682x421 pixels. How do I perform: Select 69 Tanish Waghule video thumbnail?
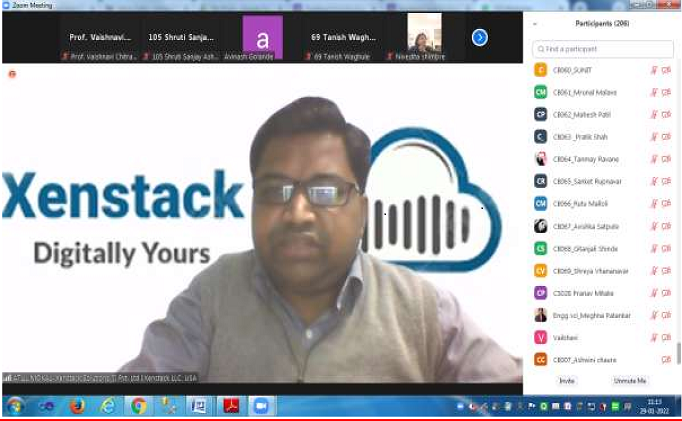point(343,37)
